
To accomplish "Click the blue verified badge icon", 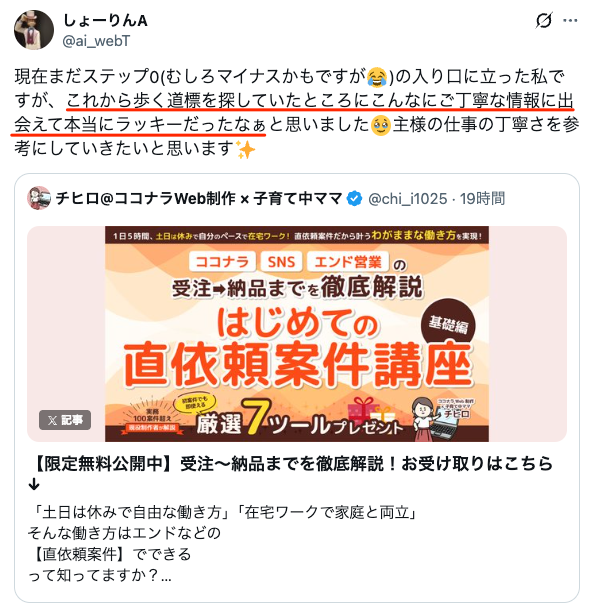I will pos(354,198).
